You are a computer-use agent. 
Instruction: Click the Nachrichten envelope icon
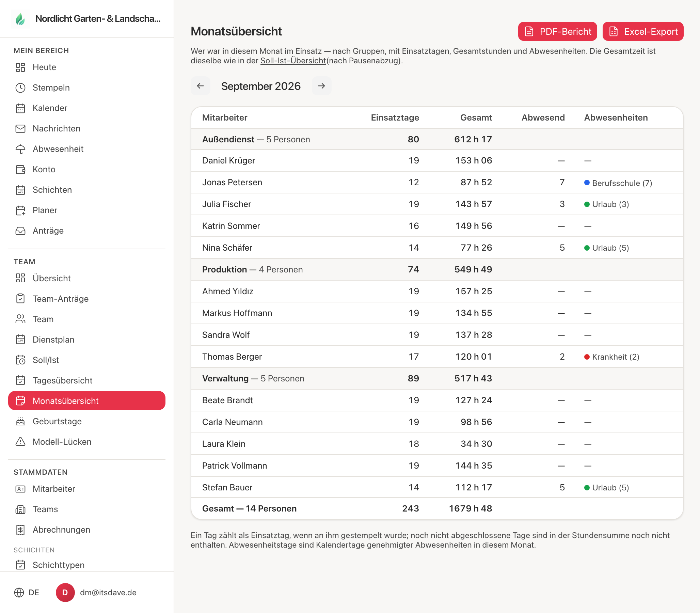point(20,129)
